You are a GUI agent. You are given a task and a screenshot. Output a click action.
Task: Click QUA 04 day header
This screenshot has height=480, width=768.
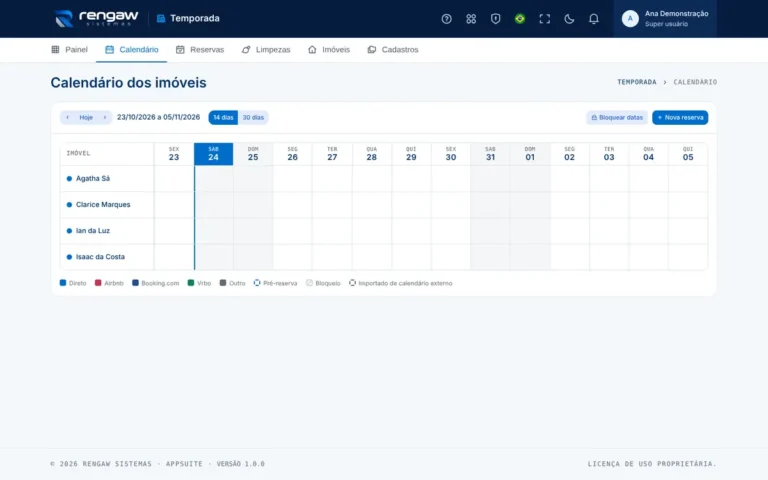click(648, 154)
